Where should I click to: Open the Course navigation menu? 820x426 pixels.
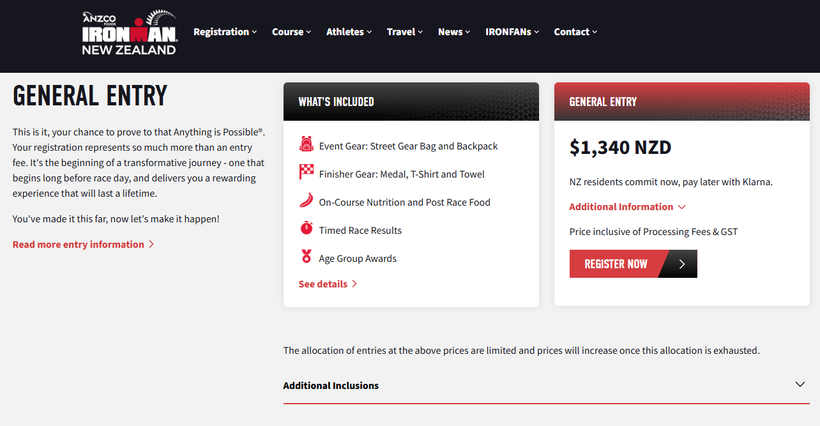(292, 32)
